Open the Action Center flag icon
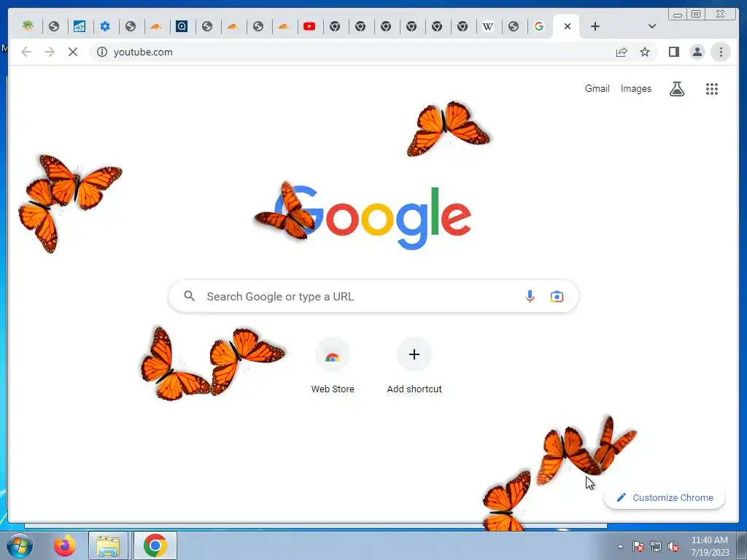The width and height of the screenshot is (747, 560). (638, 546)
